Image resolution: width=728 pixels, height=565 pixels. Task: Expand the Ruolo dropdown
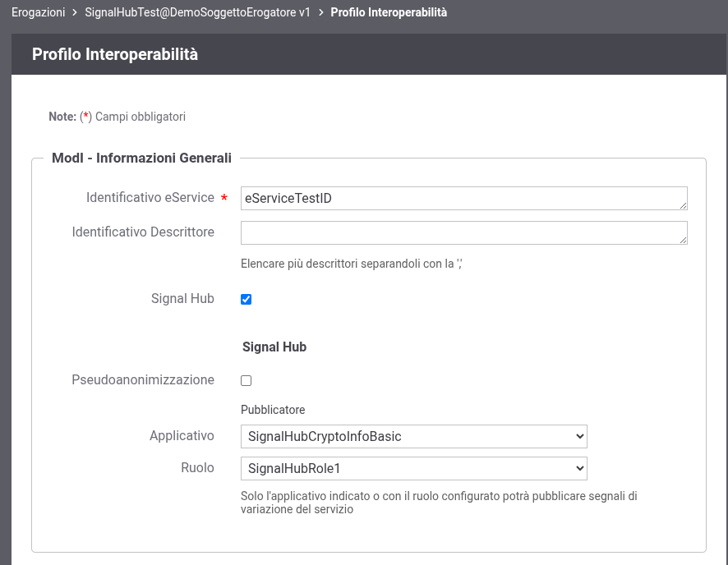click(413, 468)
